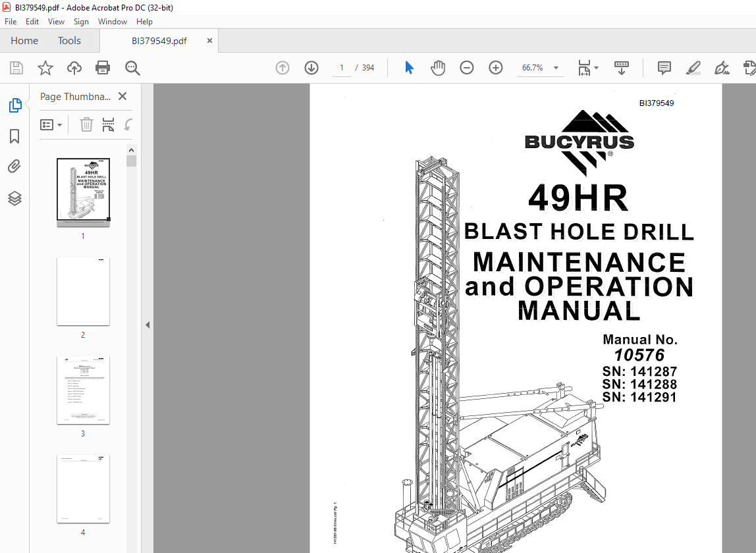Click the 394 total page count

[368, 68]
